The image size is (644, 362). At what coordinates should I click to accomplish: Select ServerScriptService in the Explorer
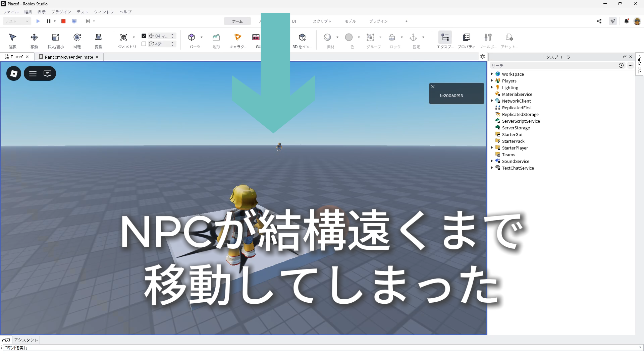coord(521,121)
